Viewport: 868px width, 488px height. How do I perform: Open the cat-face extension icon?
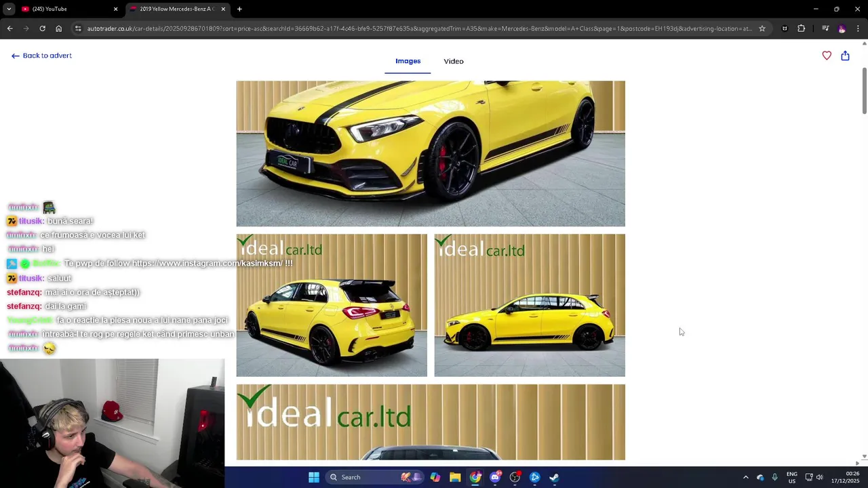tap(785, 28)
